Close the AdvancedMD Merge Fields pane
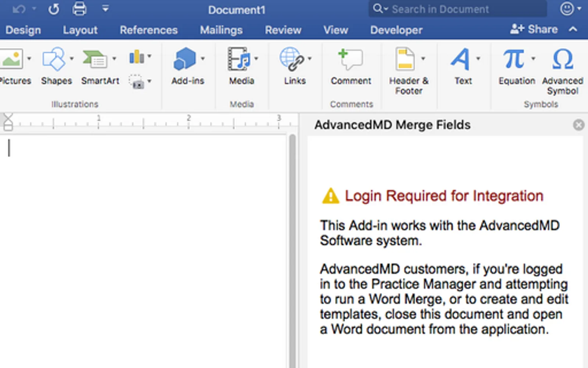The width and height of the screenshot is (588, 368). coord(578,125)
